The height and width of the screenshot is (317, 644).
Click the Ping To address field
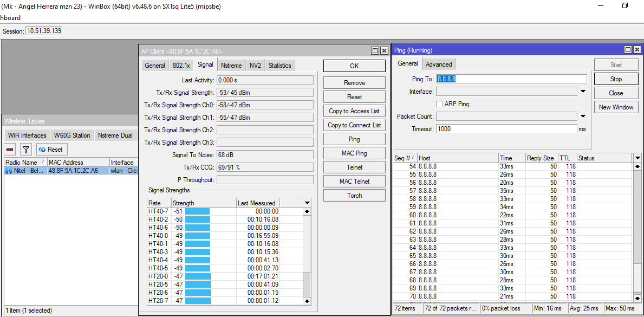pyautogui.click(x=511, y=79)
